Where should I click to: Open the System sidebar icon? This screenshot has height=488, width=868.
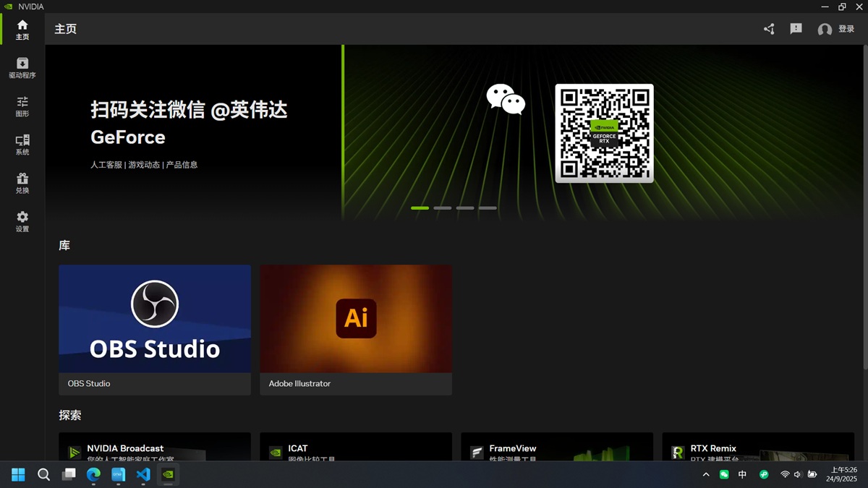(x=22, y=145)
